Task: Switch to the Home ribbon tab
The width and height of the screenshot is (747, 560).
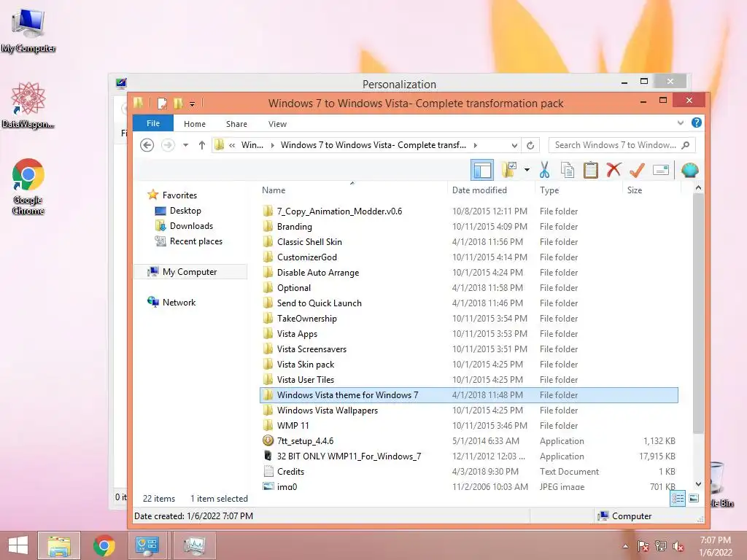Action: click(x=194, y=124)
